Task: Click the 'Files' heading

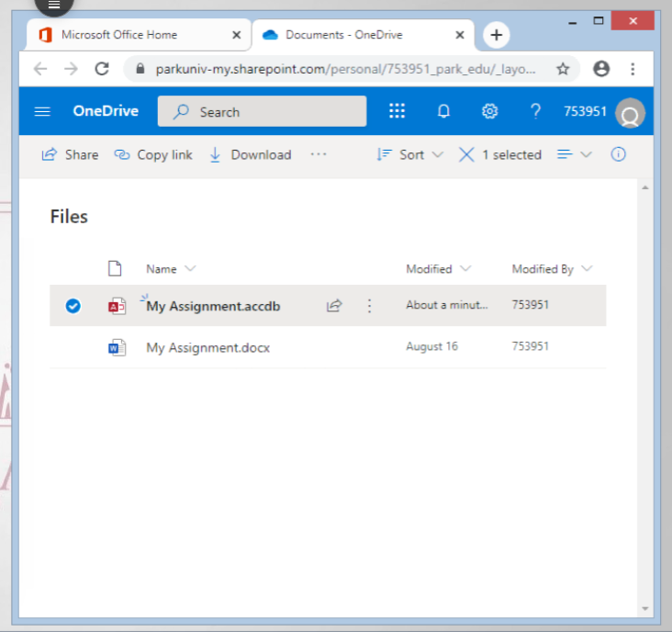Action: point(69,217)
